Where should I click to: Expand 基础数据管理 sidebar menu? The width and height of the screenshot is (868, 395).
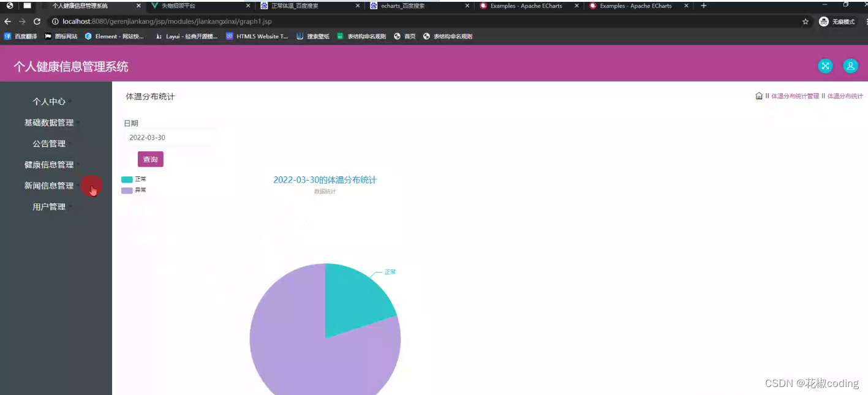[x=49, y=122]
